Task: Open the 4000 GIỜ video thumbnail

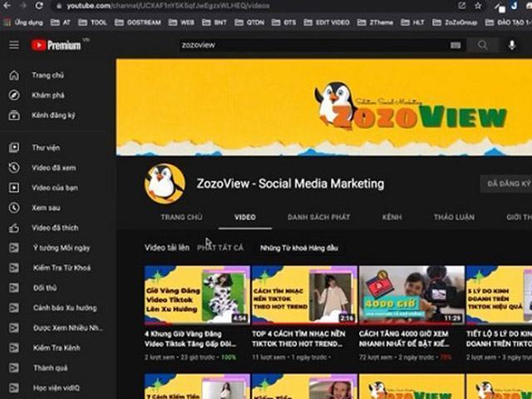Action: coord(411,295)
